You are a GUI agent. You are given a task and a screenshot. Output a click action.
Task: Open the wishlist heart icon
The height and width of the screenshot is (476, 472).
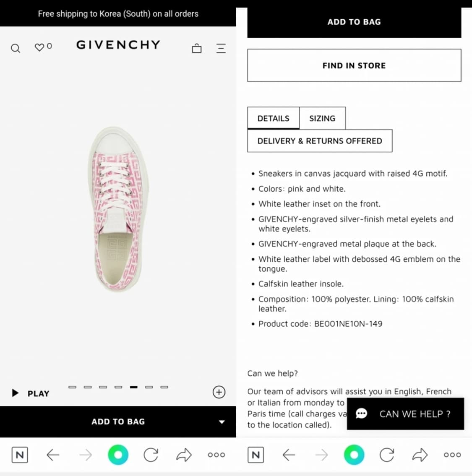click(x=39, y=47)
